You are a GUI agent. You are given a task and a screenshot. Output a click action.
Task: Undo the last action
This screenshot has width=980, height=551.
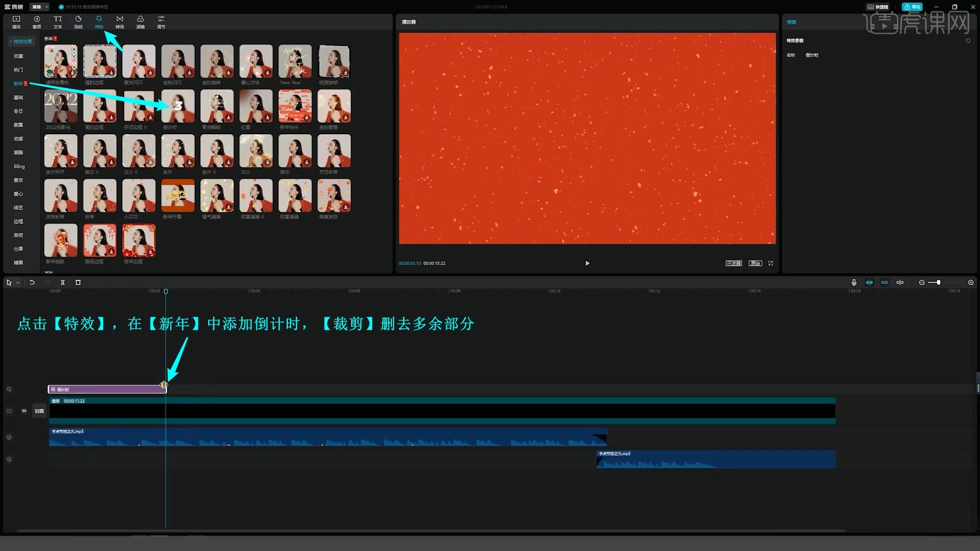(32, 282)
